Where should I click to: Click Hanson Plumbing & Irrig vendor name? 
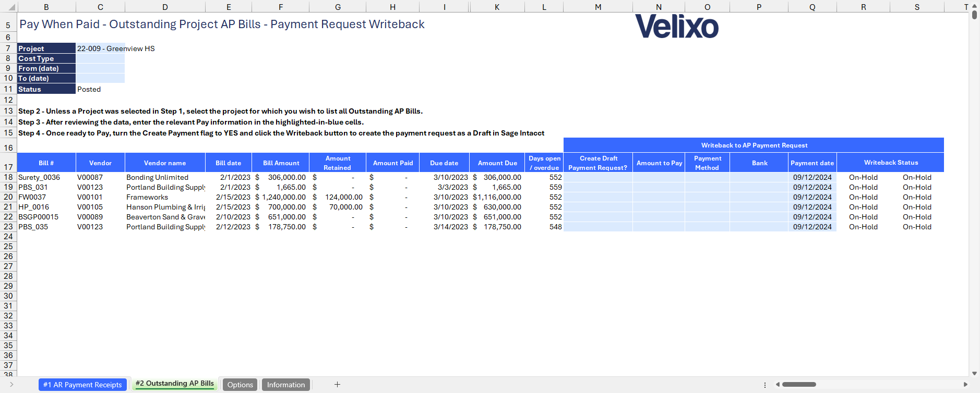point(165,207)
